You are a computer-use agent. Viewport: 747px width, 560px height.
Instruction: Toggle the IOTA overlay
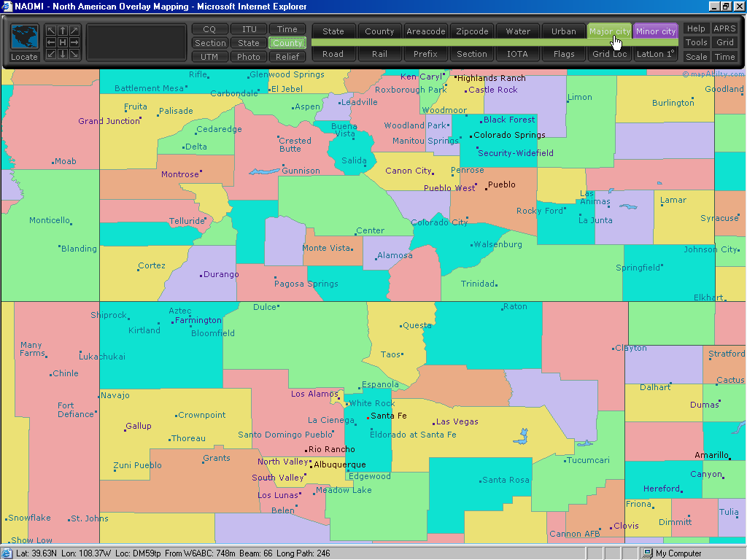[518, 54]
